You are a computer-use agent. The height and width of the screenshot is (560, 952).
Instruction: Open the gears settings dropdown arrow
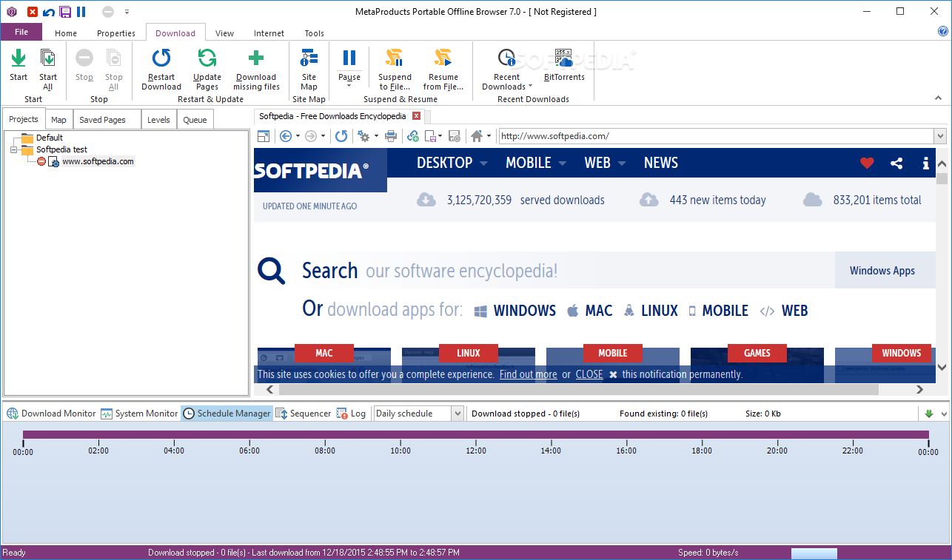point(376,136)
